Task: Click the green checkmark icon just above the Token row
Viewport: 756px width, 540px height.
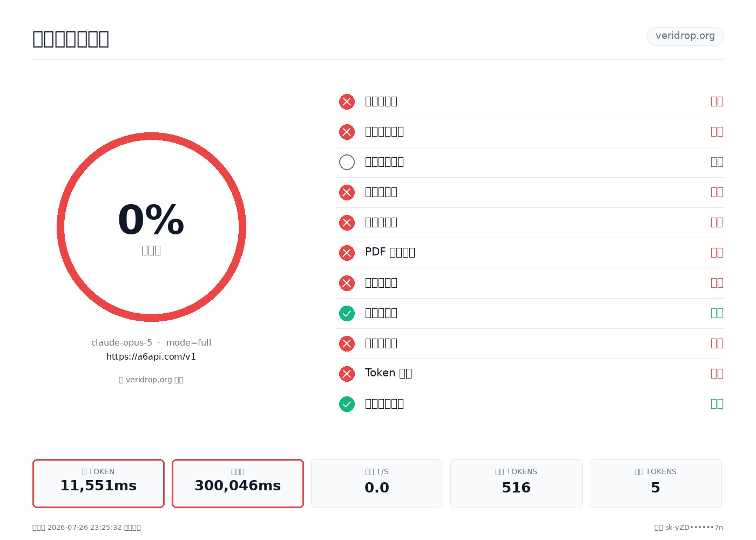Action: 347,313
